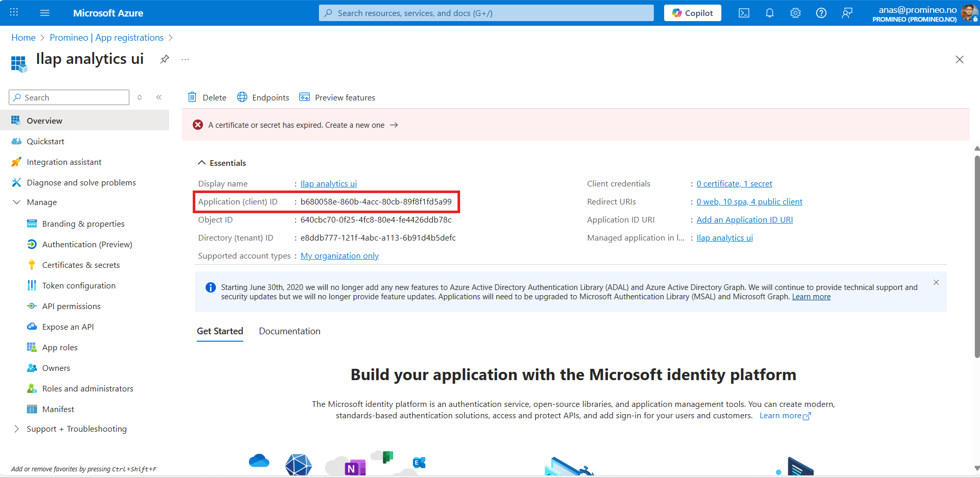
Task: Switch to the Get Started tab
Action: (220, 331)
